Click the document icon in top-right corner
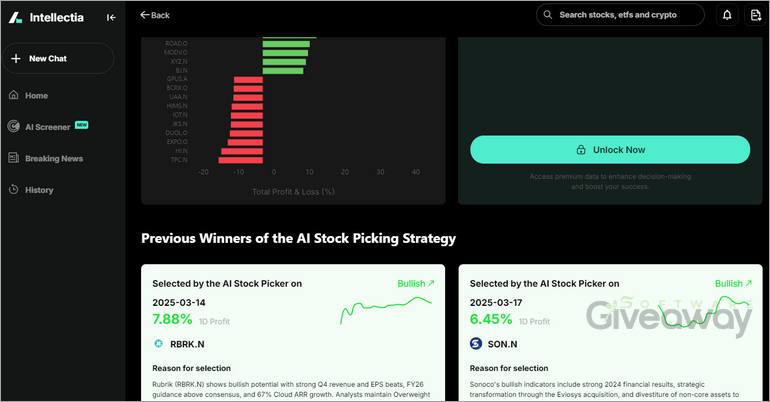The width and height of the screenshot is (770, 402). [755, 15]
